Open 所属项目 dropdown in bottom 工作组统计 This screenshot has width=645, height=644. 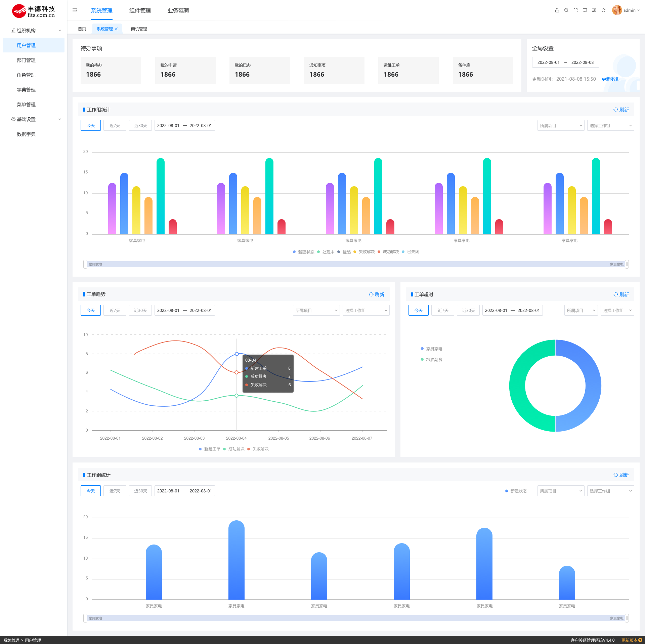(x=561, y=491)
